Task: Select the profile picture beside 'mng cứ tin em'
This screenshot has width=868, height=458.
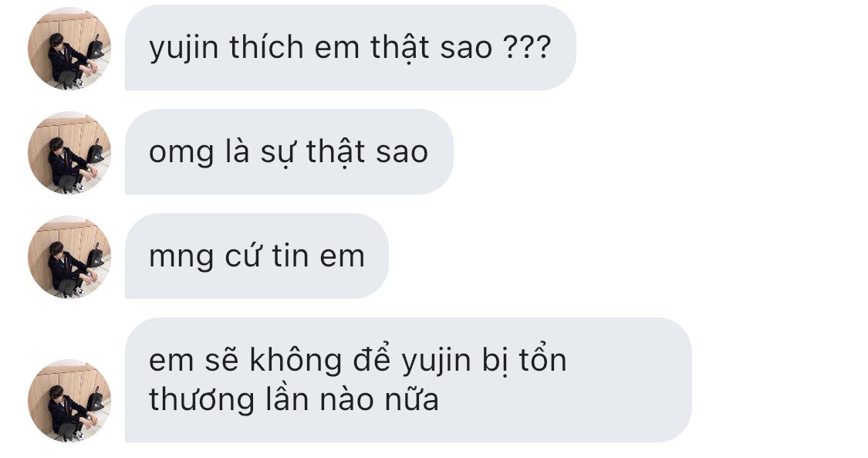Action: point(69,257)
